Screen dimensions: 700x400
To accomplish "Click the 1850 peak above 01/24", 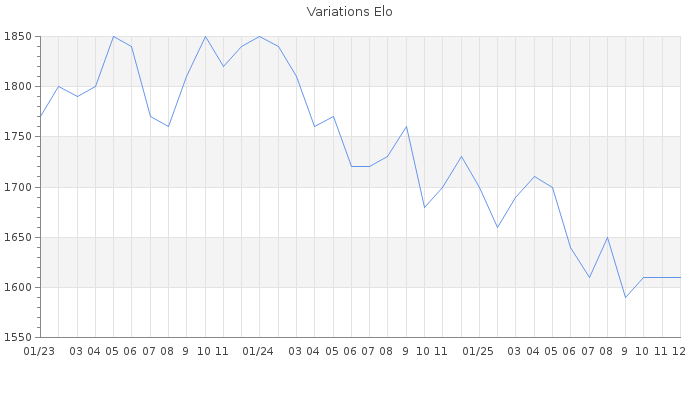I will [260, 36].
